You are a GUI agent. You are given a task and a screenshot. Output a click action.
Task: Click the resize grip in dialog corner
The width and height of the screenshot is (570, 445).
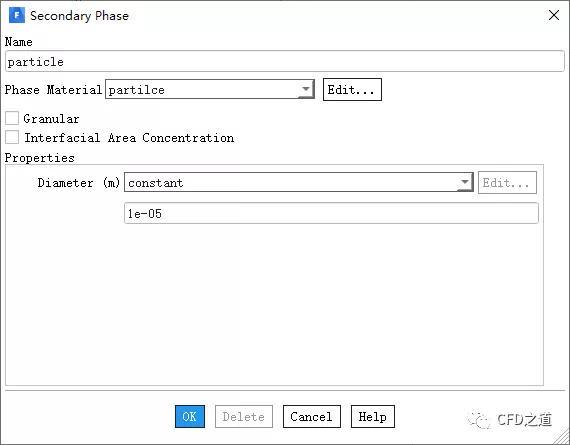[561, 436]
